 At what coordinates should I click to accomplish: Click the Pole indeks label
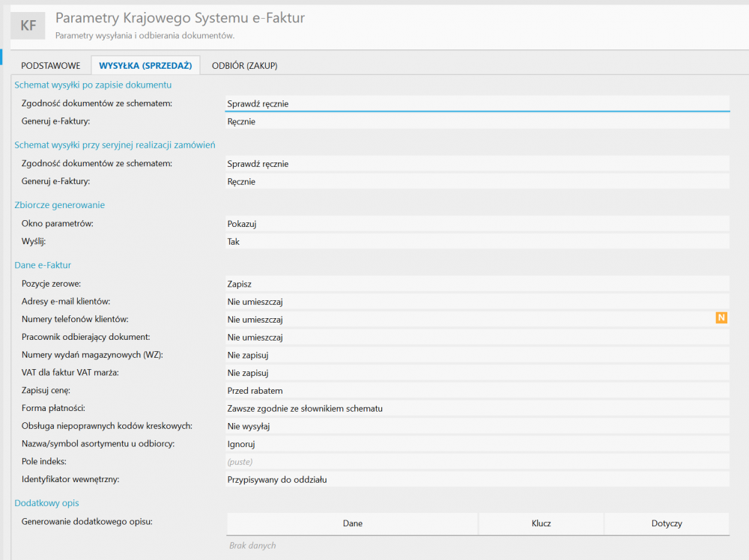(x=44, y=462)
